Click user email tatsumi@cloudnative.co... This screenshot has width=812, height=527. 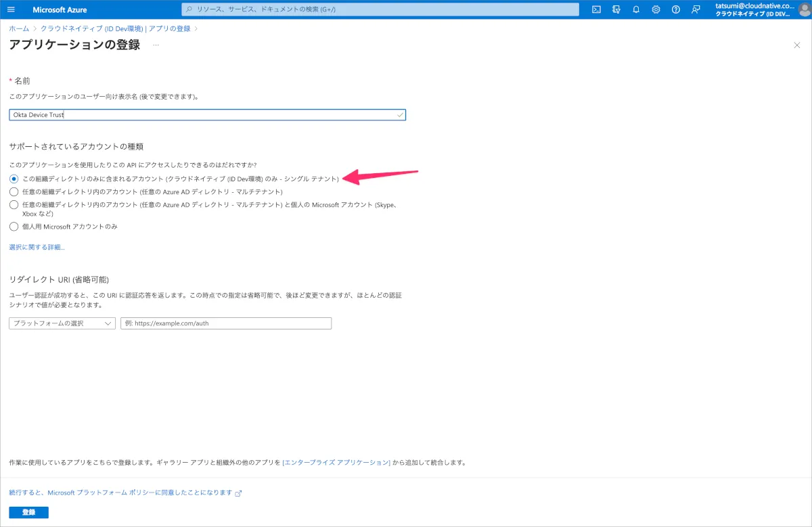point(754,5)
